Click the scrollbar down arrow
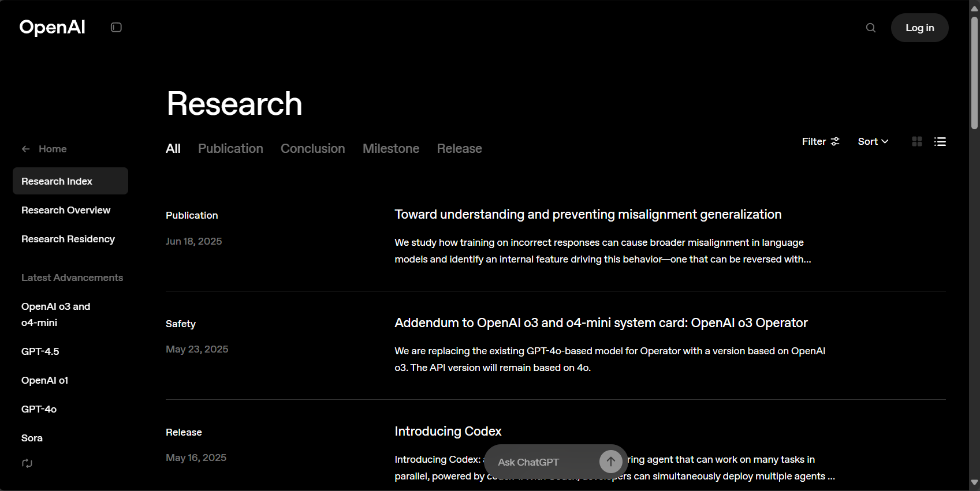The height and width of the screenshot is (491, 980). click(x=974, y=482)
